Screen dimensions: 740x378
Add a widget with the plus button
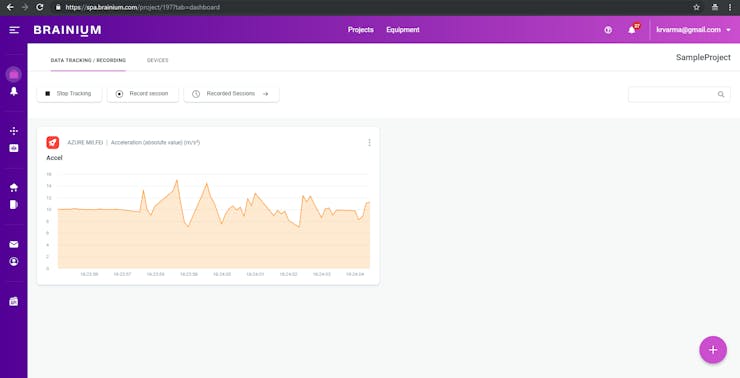pos(713,350)
